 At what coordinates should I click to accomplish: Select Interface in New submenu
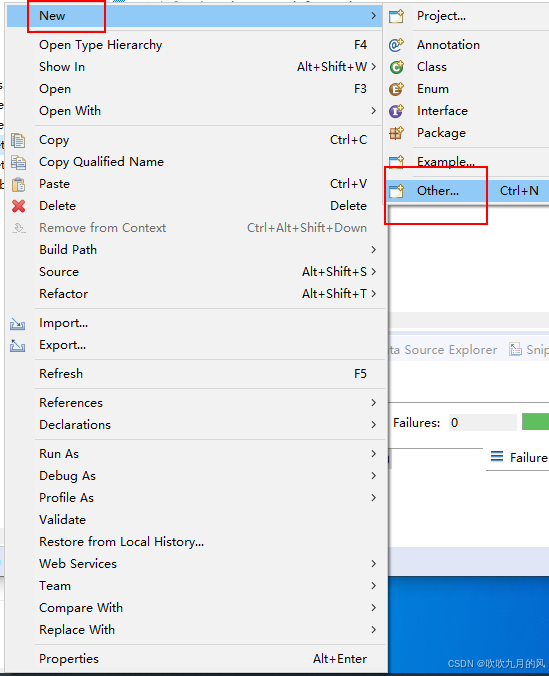click(467, 111)
